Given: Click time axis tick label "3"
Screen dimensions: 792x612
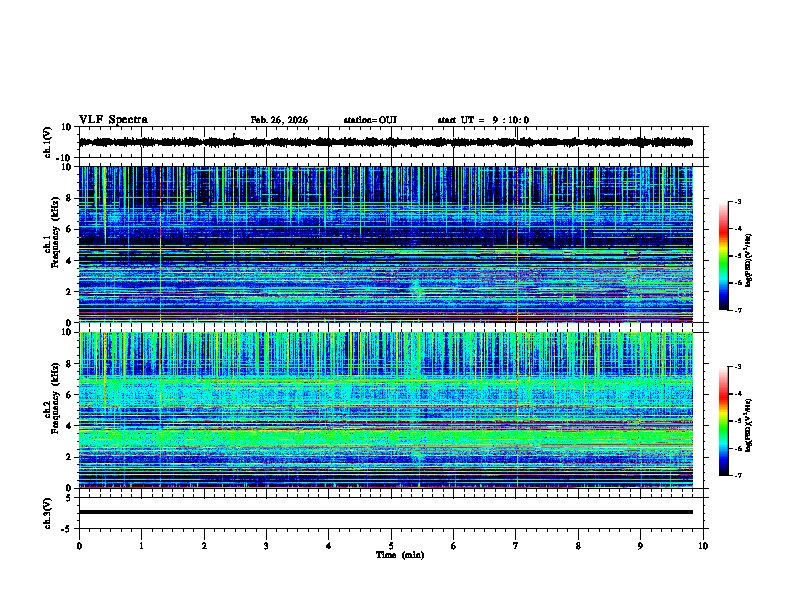Looking at the screenshot, I should click(x=266, y=546).
